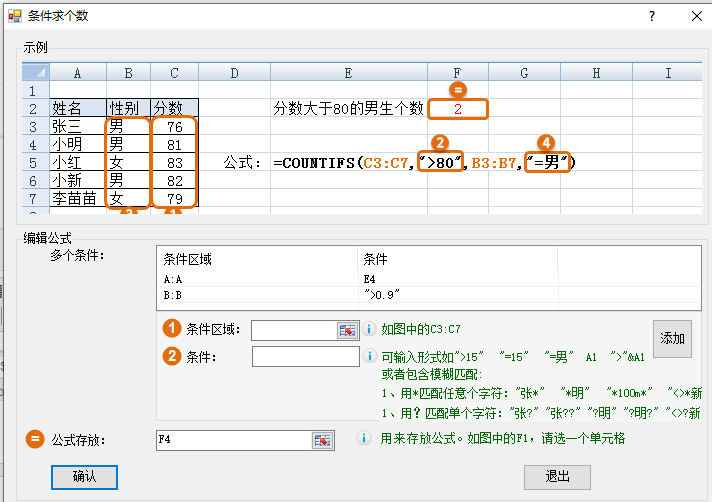Click the orange equals badge by 公式存放
The height and width of the screenshot is (502, 712).
(x=36, y=440)
